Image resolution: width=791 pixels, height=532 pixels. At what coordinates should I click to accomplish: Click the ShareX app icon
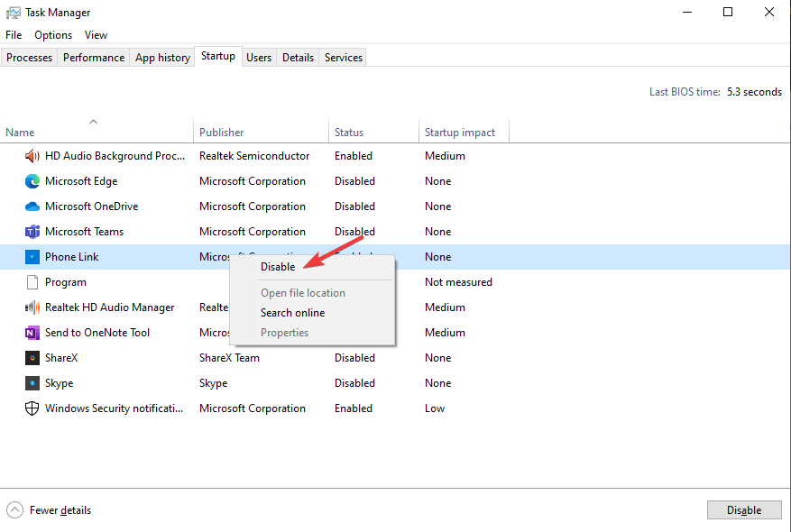[x=32, y=358]
